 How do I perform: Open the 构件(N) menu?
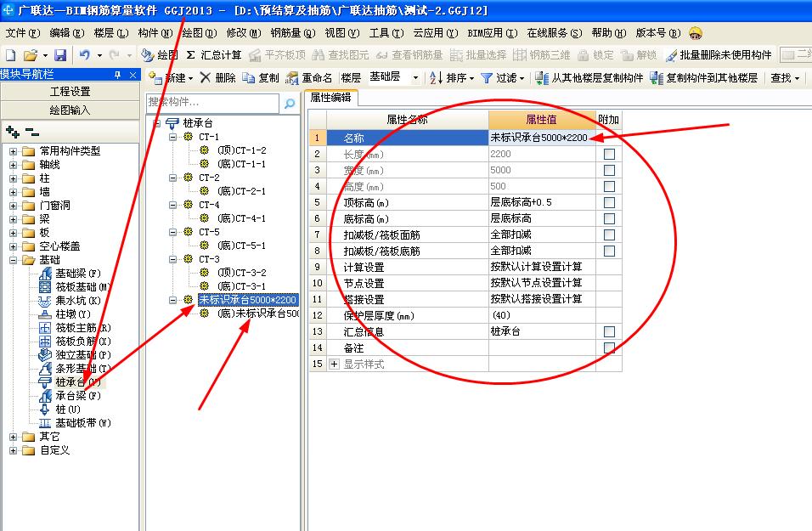click(155, 33)
